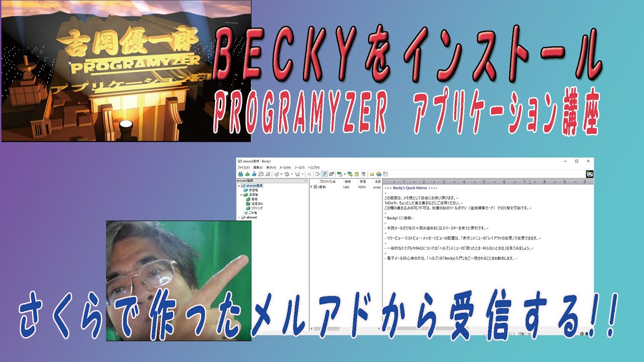Click the 接続 column header
Viewport: 644px width, 362px height.
point(348,181)
